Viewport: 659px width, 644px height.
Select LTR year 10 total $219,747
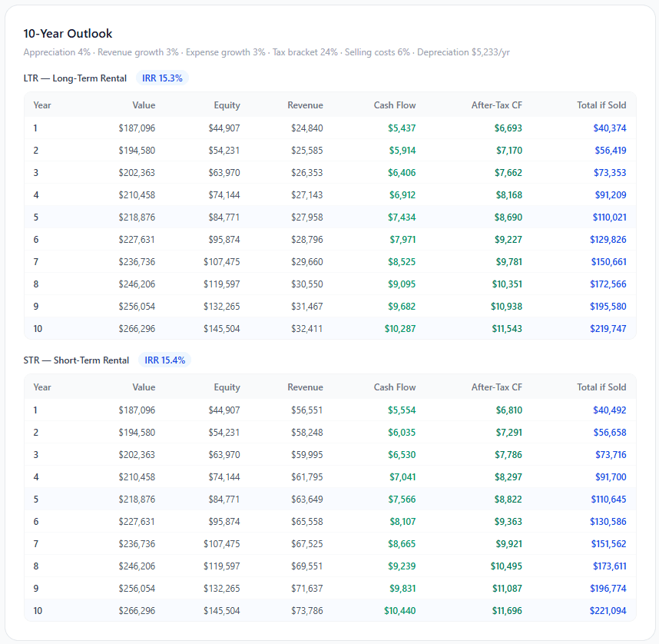click(608, 329)
